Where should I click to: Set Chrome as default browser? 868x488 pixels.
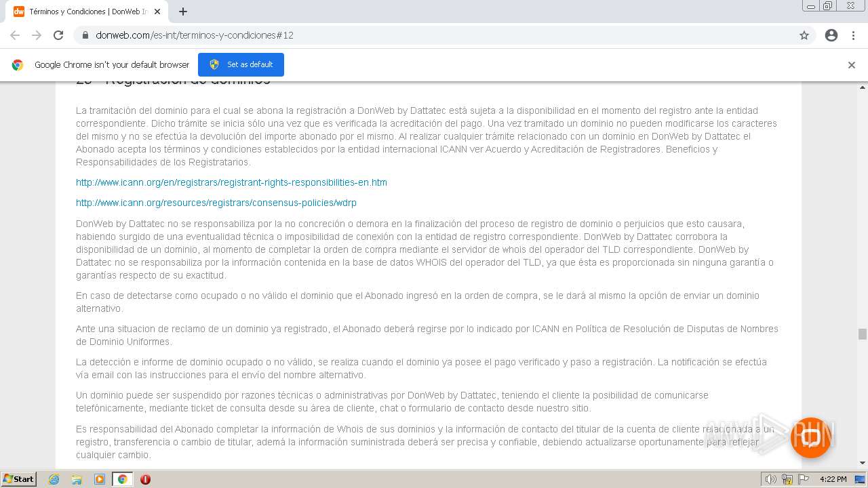241,64
